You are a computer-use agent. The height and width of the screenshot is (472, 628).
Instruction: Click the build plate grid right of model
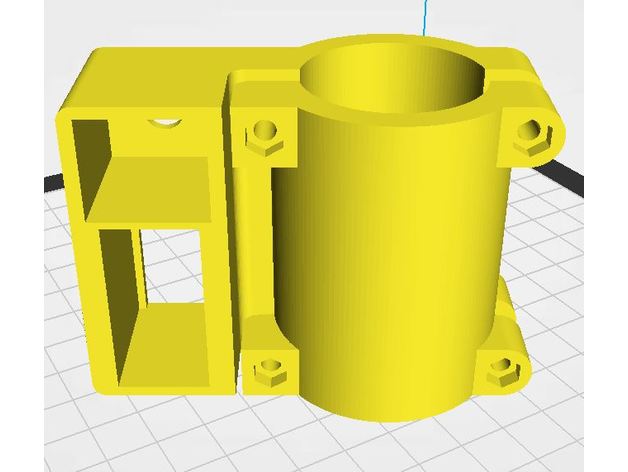[570, 300]
